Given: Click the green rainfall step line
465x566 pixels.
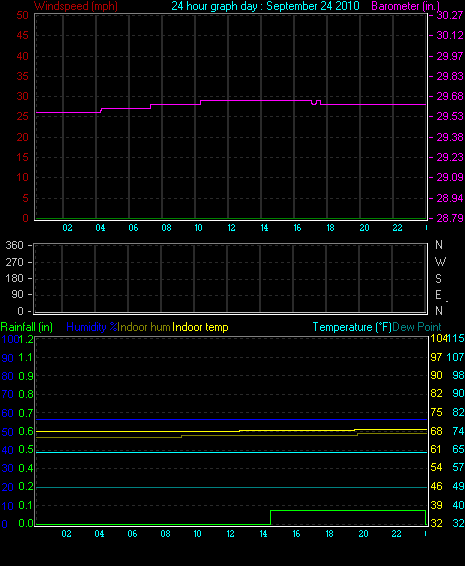Looking at the screenshot, I should coord(347,510).
